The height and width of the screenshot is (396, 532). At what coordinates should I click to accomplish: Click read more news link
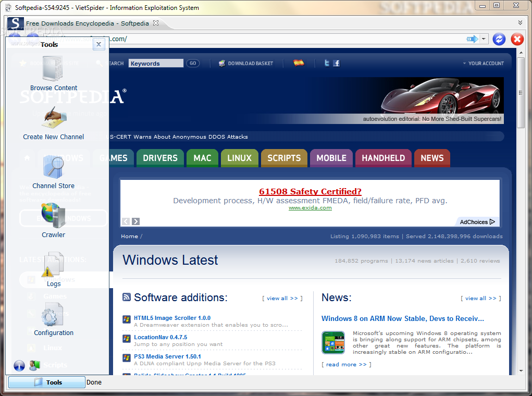pos(346,364)
